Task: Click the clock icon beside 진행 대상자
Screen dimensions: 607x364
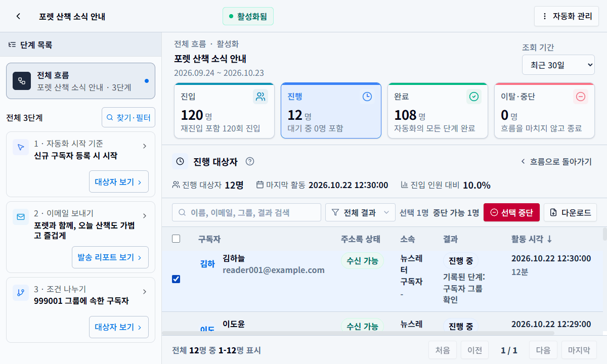Action: coord(180,162)
